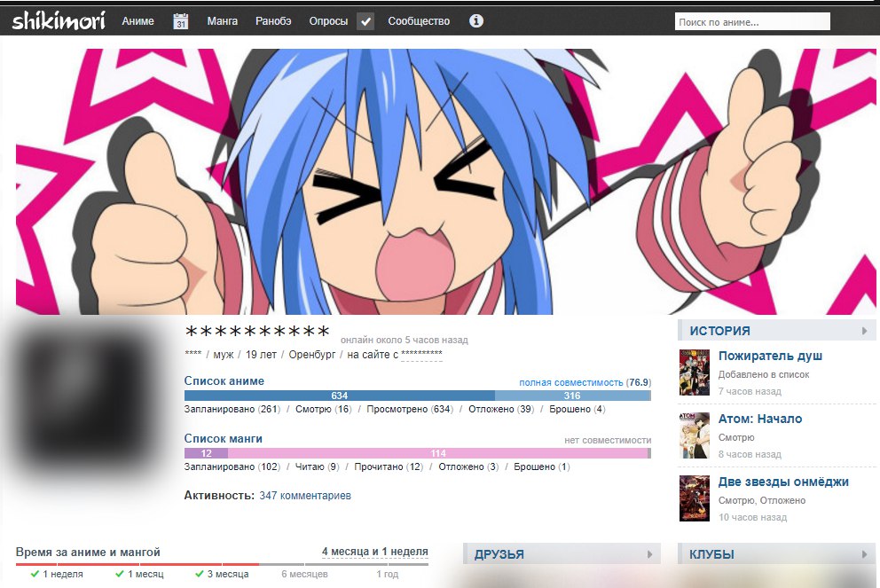This screenshot has height=588, width=880.
Task: Open Опросы menu item
Action: tap(328, 20)
